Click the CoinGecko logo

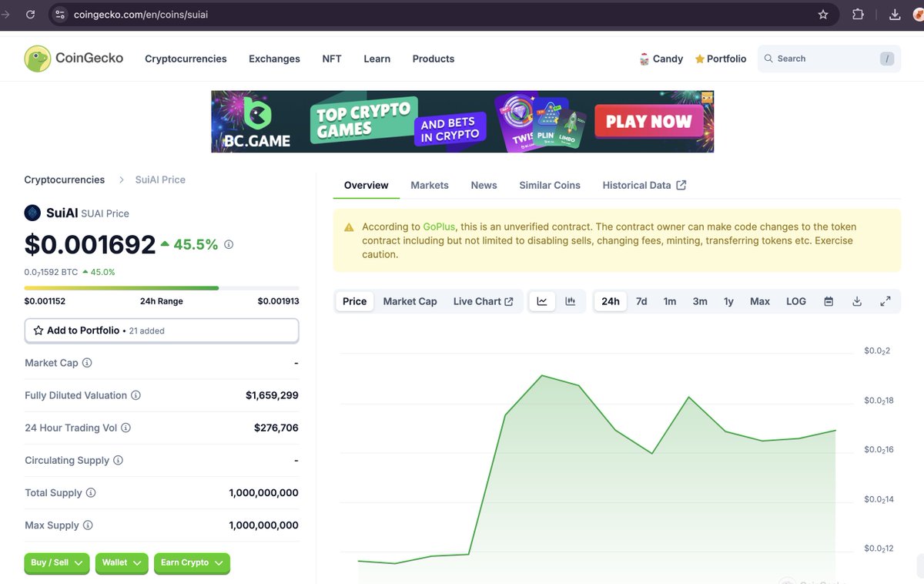point(74,59)
